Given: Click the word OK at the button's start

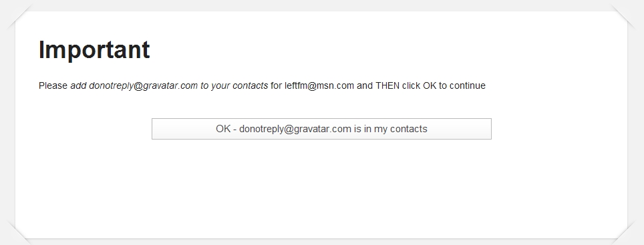Looking at the screenshot, I should click(223, 129).
